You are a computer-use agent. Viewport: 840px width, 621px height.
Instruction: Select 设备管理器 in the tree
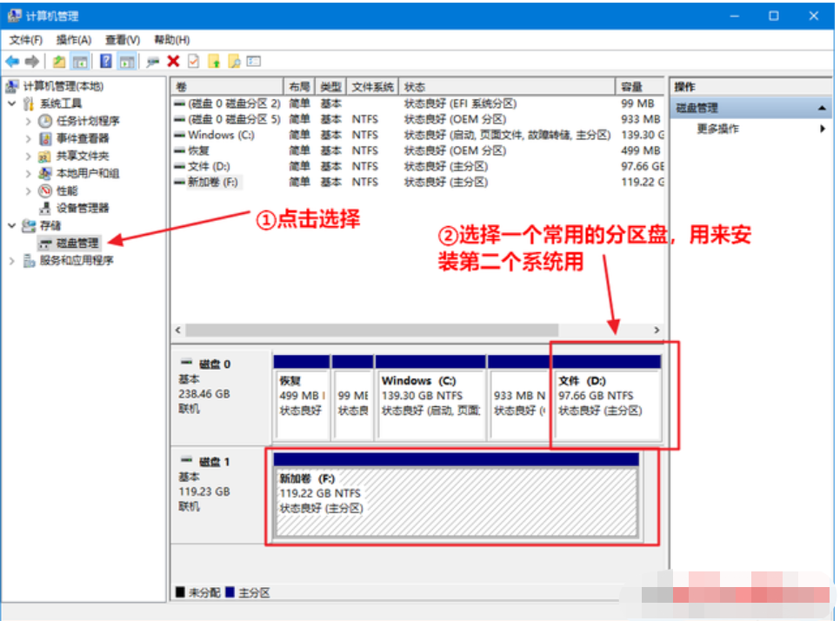click(x=83, y=208)
